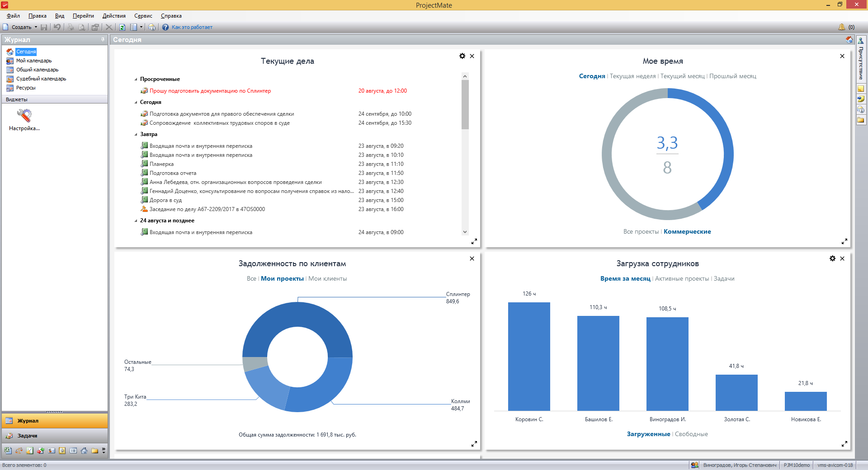
Task: Open the yellow sticky note sidebar icon
Action: [861, 89]
